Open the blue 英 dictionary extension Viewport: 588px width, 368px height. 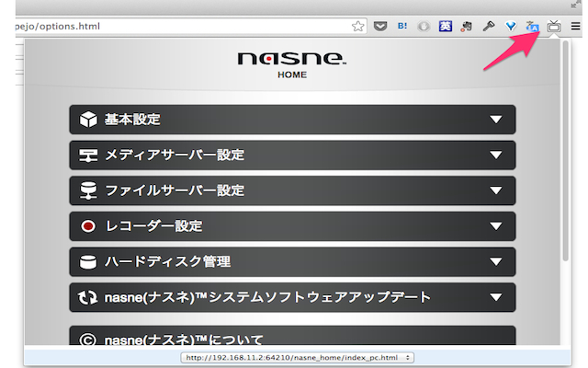[x=445, y=27]
